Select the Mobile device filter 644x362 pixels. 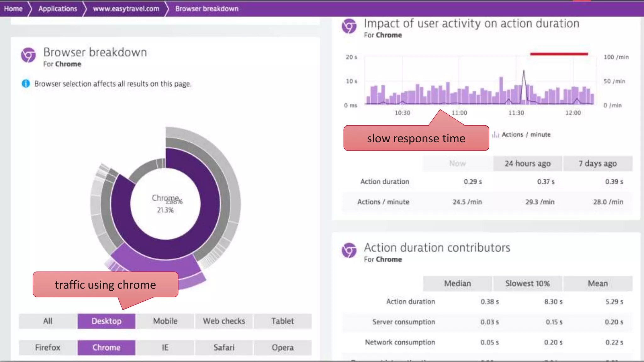click(x=165, y=321)
